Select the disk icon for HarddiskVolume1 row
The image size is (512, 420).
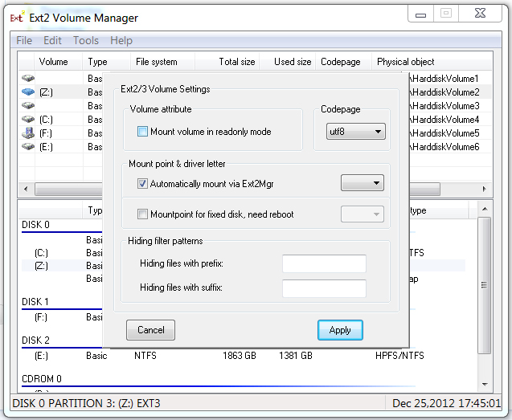pyautogui.click(x=28, y=79)
